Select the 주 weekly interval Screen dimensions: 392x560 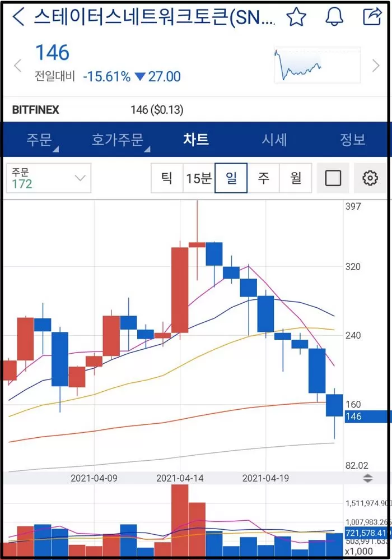click(263, 178)
